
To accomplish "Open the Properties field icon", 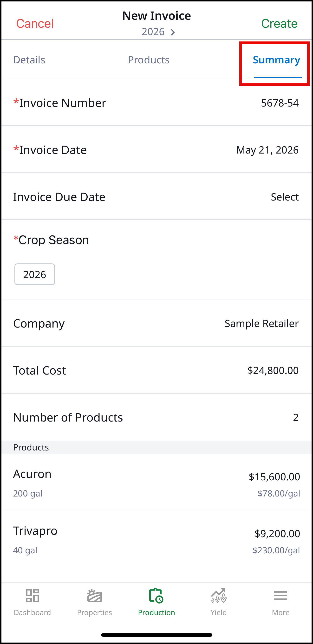I will pyautogui.click(x=94, y=596).
